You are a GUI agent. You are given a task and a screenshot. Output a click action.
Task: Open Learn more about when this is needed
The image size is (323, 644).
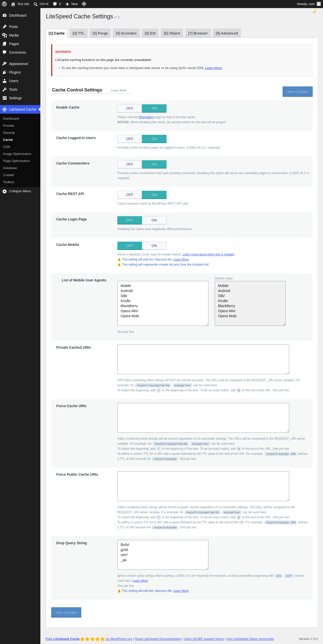[208, 254]
